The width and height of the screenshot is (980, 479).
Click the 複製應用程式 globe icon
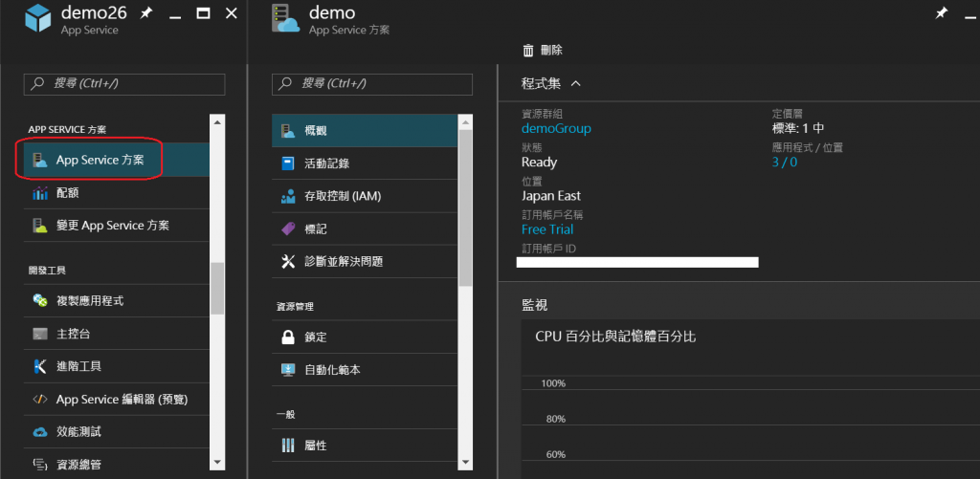coord(40,301)
